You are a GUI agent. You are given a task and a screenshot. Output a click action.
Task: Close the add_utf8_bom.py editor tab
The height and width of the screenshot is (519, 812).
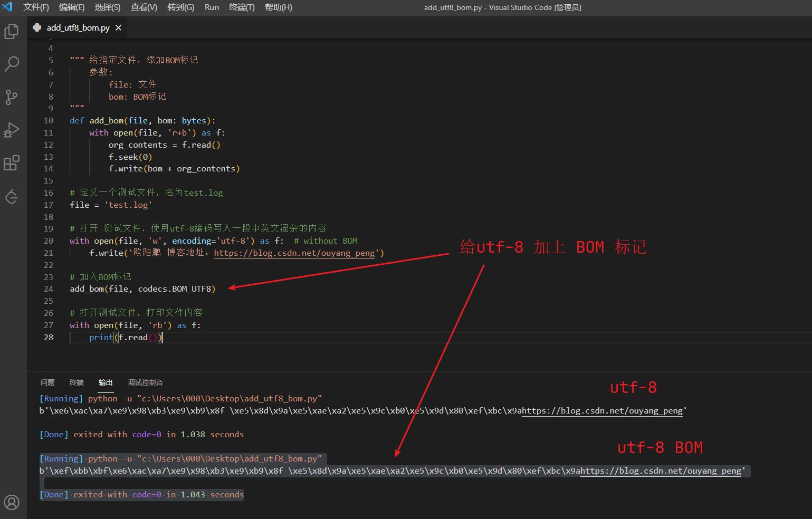click(x=119, y=27)
